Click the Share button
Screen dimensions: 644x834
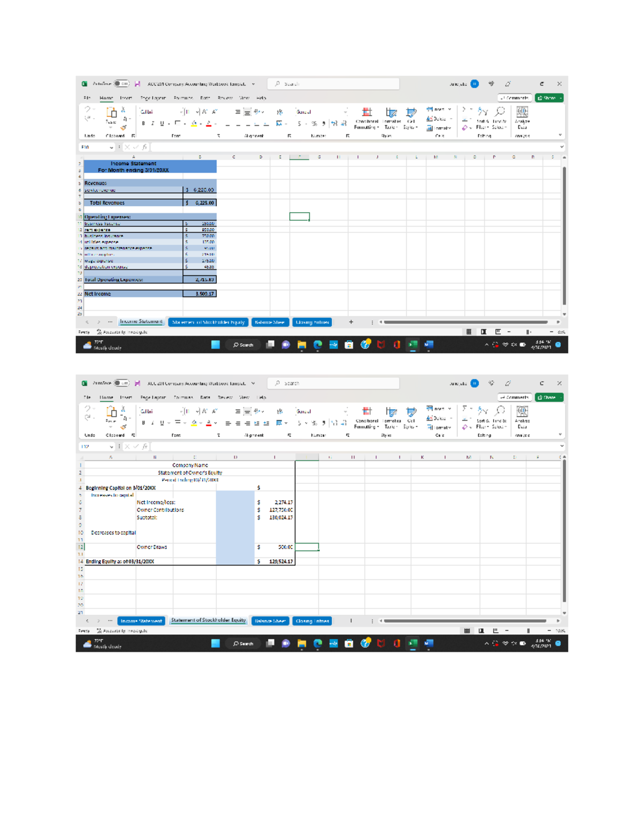click(547, 98)
